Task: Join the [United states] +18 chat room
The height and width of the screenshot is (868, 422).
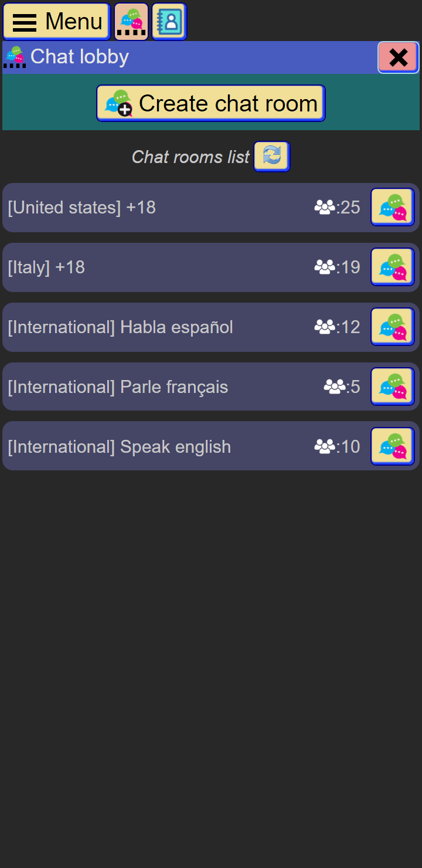Action: 392,207
